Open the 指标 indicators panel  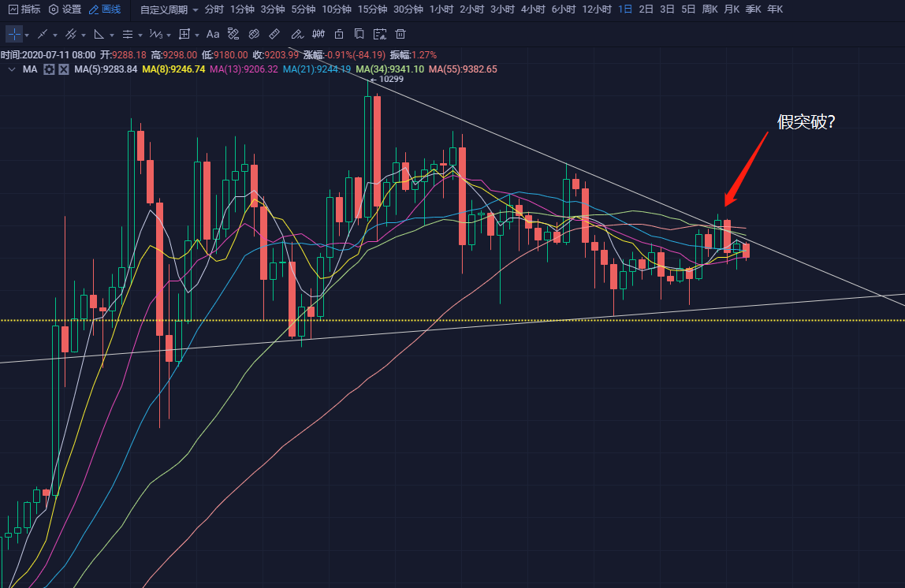24,9
